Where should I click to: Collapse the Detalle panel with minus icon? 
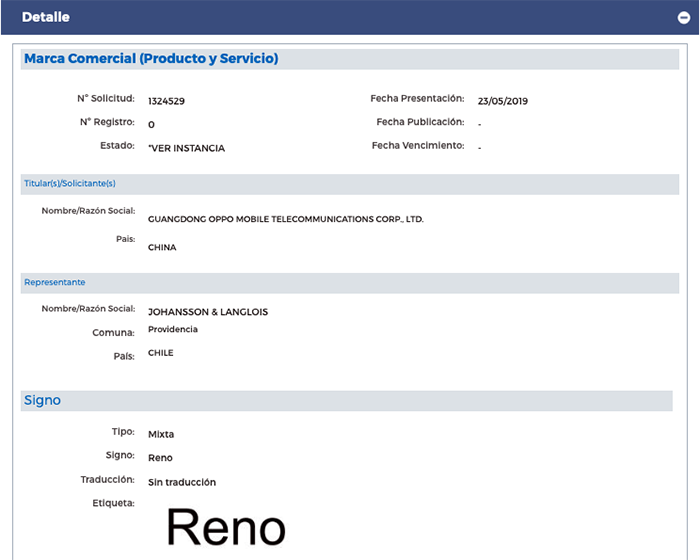pyautogui.click(x=683, y=17)
